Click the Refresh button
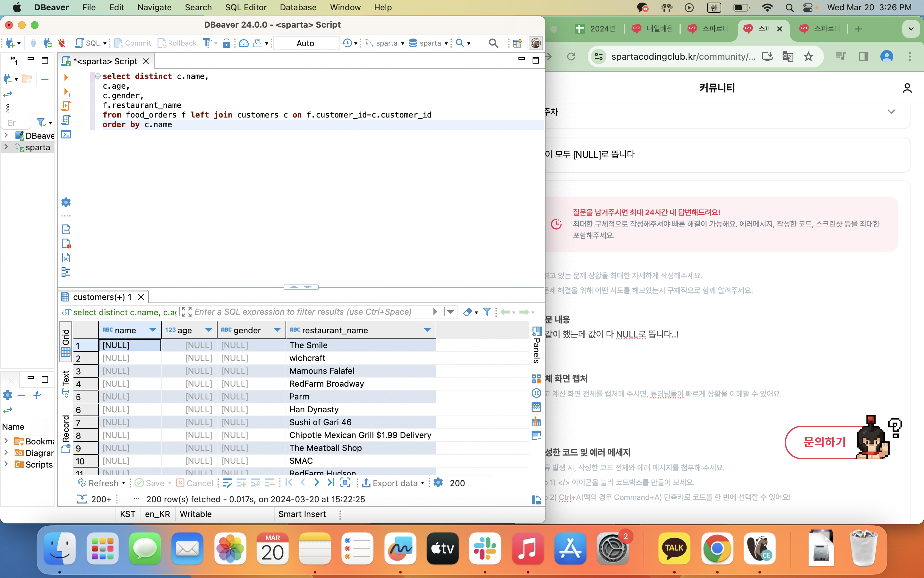The image size is (924, 578). [98, 483]
